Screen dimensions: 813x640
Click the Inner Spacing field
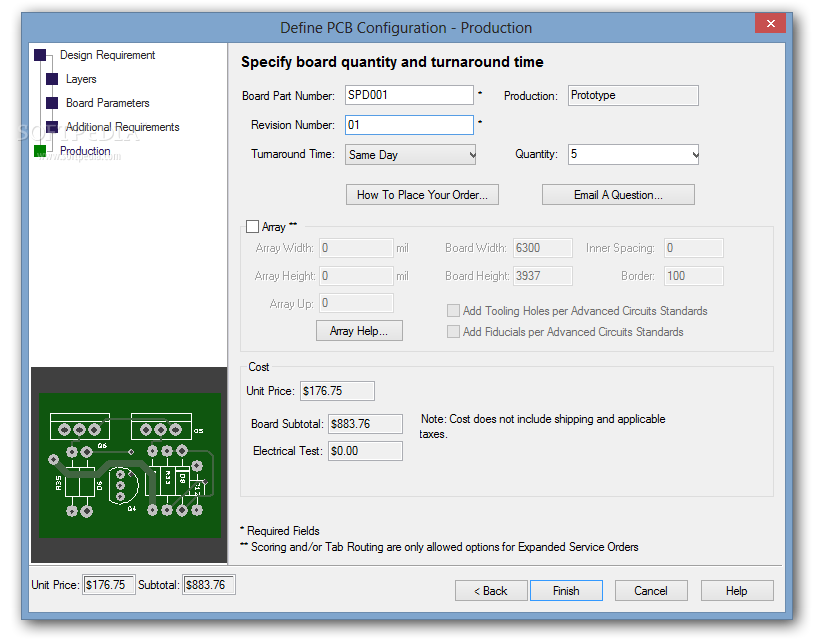tap(694, 248)
